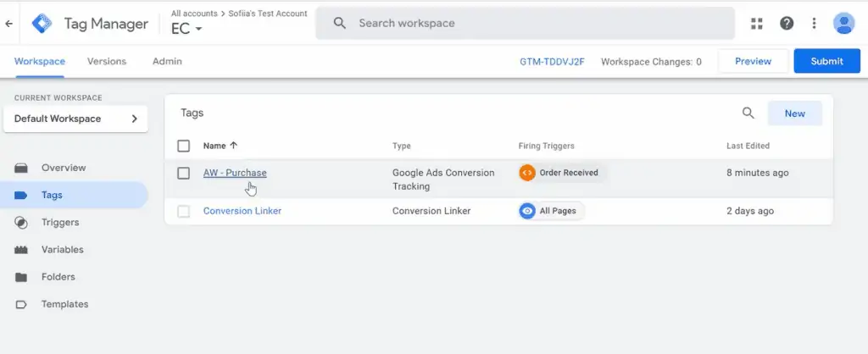868x354 pixels.
Task: Click the Type column header
Action: pos(401,146)
